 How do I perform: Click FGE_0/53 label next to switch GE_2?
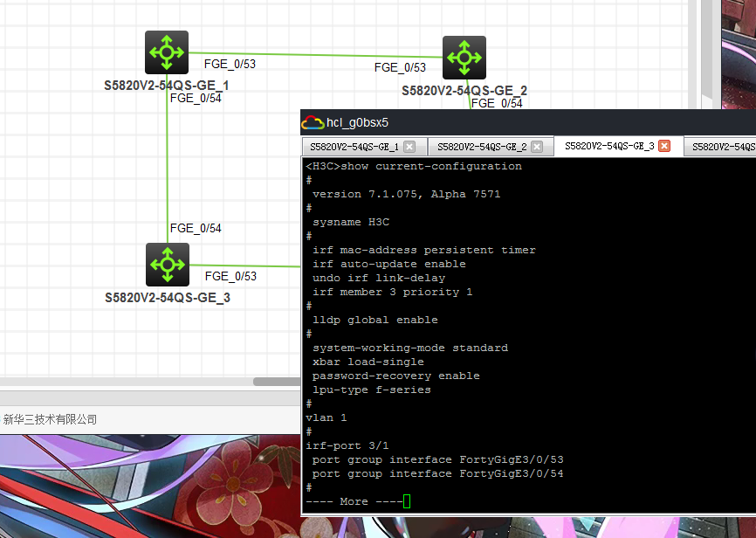pyautogui.click(x=400, y=67)
